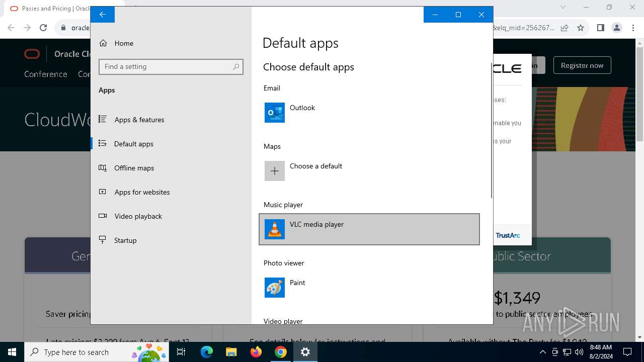Launch Microsoft Edge from taskbar
644x362 pixels.
coord(207,352)
